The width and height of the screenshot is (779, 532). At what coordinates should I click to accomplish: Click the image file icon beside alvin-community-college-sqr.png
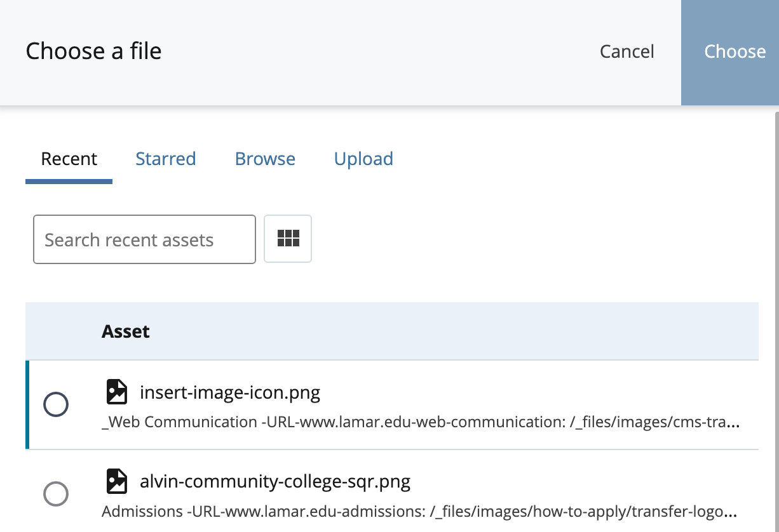(x=116, y=481)
